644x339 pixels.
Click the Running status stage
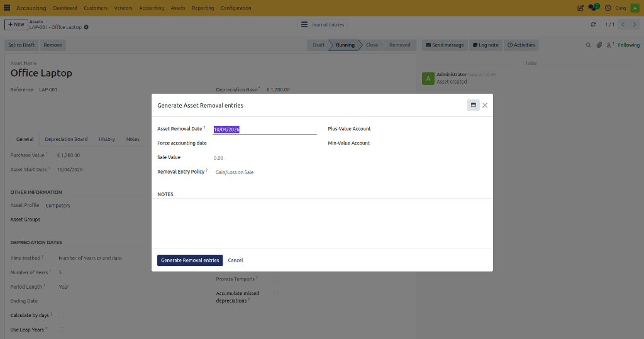point(345,45)
